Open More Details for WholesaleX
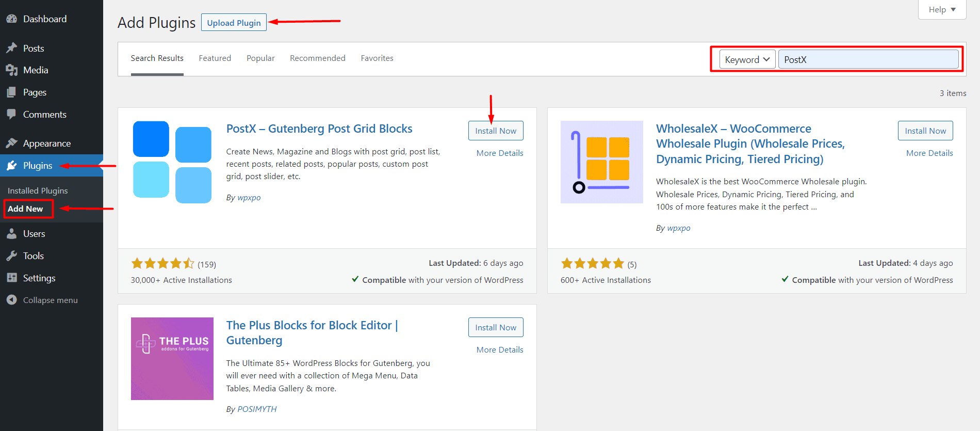 point(929,153)
